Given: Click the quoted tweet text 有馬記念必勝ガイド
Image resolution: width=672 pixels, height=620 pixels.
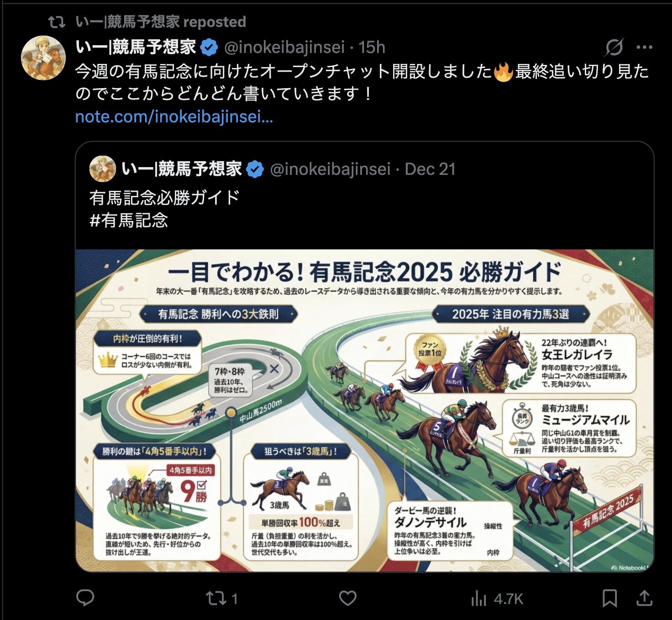Looking at the screenshot, I should [164, 197].
